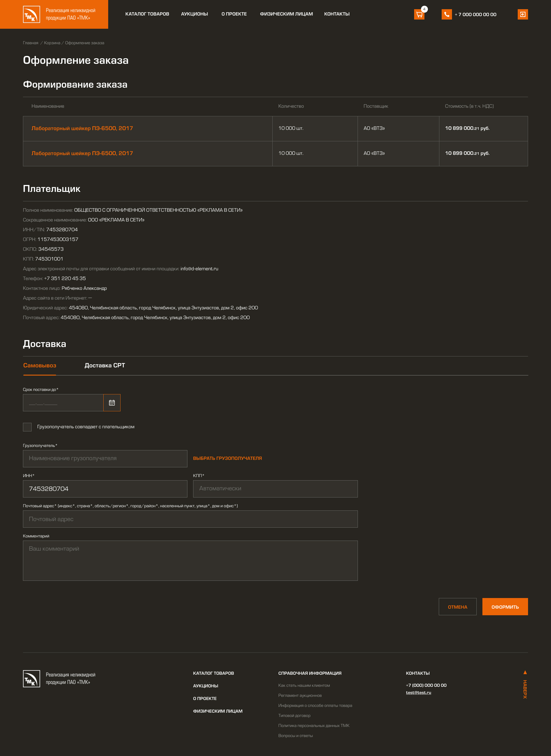Go to Корзина breadcrumb
The width and height of the screenshot is (551, 756).
click(52, 43)
